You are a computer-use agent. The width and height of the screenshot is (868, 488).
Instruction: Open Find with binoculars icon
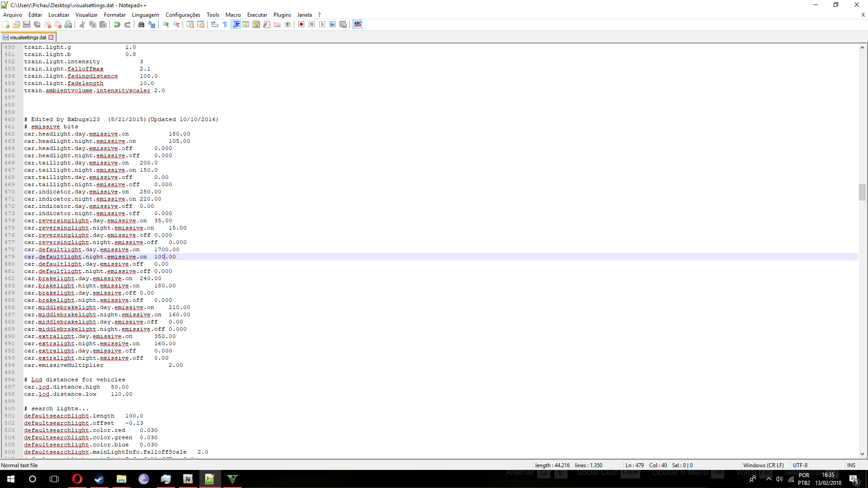[x=142, y=24]
